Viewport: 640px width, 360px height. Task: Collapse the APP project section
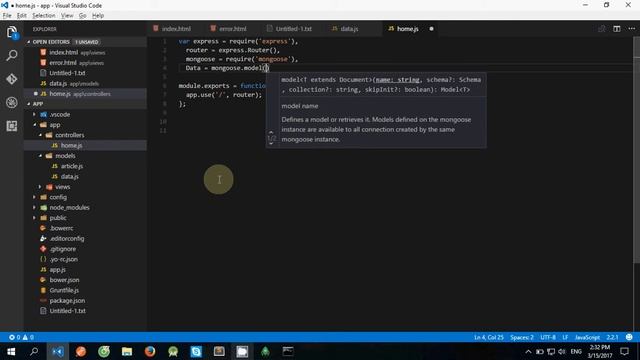point(29,104)
